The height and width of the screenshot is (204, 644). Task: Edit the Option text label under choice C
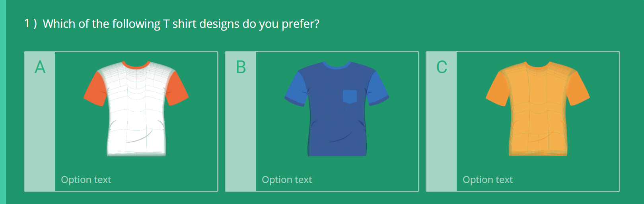[488, 180]
